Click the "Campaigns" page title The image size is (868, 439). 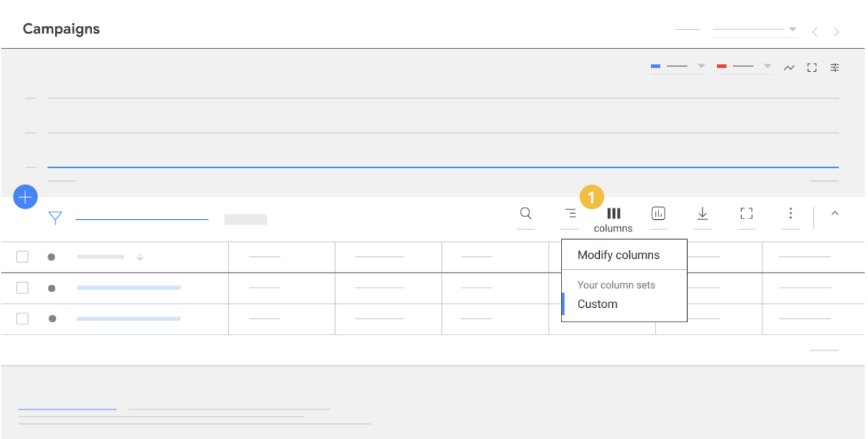[61, 29]
